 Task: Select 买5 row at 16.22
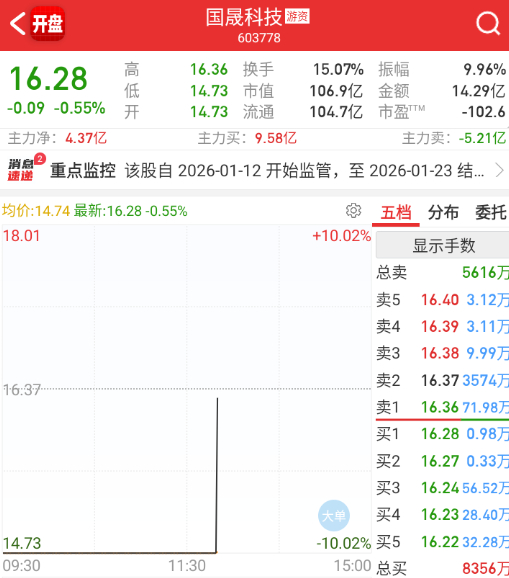tap(442, 542)
